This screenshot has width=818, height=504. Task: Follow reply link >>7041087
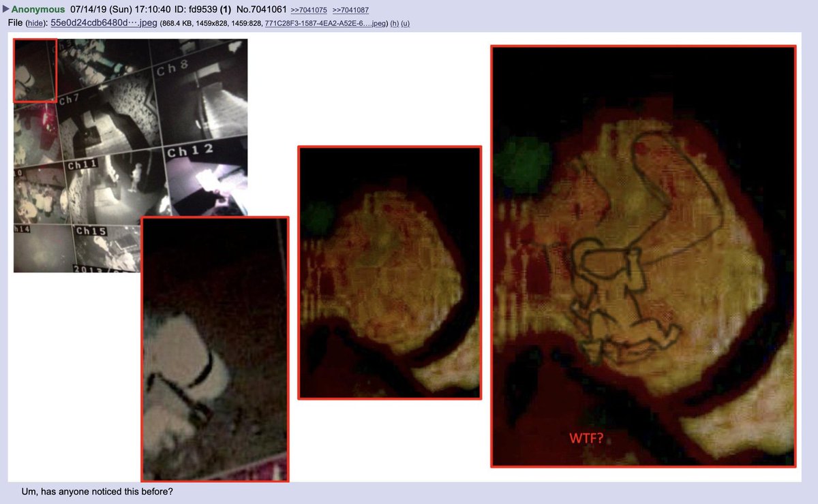(350, 10)
